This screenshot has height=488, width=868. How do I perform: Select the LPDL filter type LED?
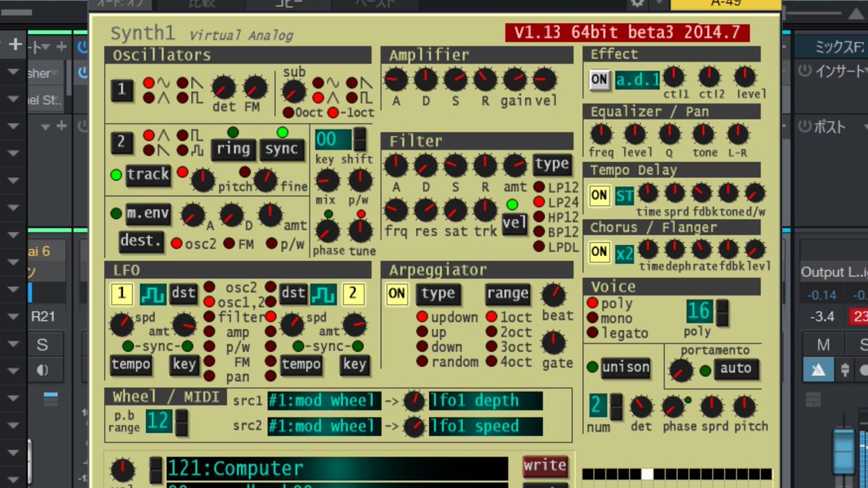point(539,247)
